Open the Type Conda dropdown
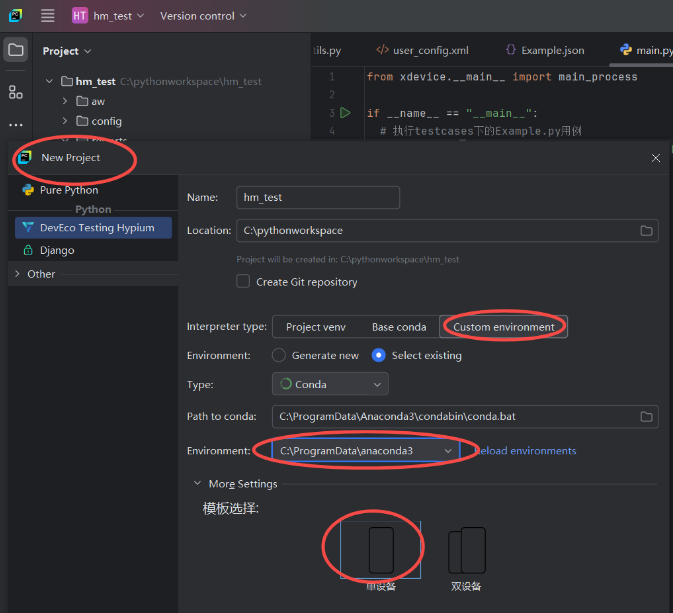Screen dimensions: 673x613 pos(330,384)
